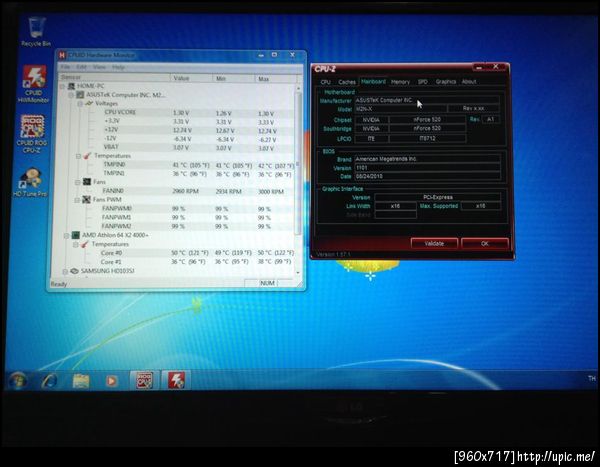
Task: Launch Internet Explorer from the taskbar
Action: (50, 380)
